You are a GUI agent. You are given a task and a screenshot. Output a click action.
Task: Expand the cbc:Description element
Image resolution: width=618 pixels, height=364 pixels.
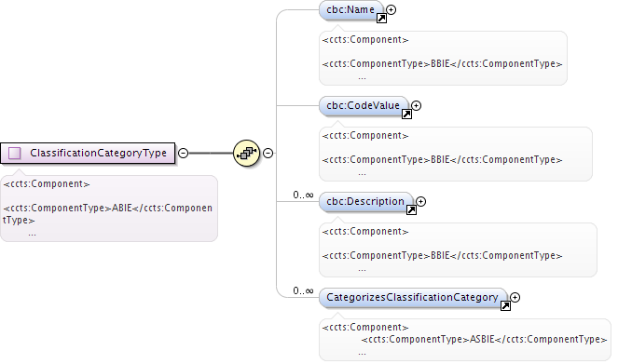click(421, 201)
